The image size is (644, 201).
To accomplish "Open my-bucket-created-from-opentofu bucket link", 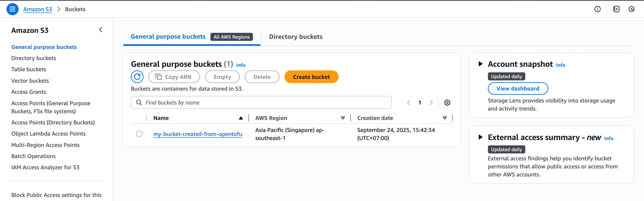I will [198, 134].
